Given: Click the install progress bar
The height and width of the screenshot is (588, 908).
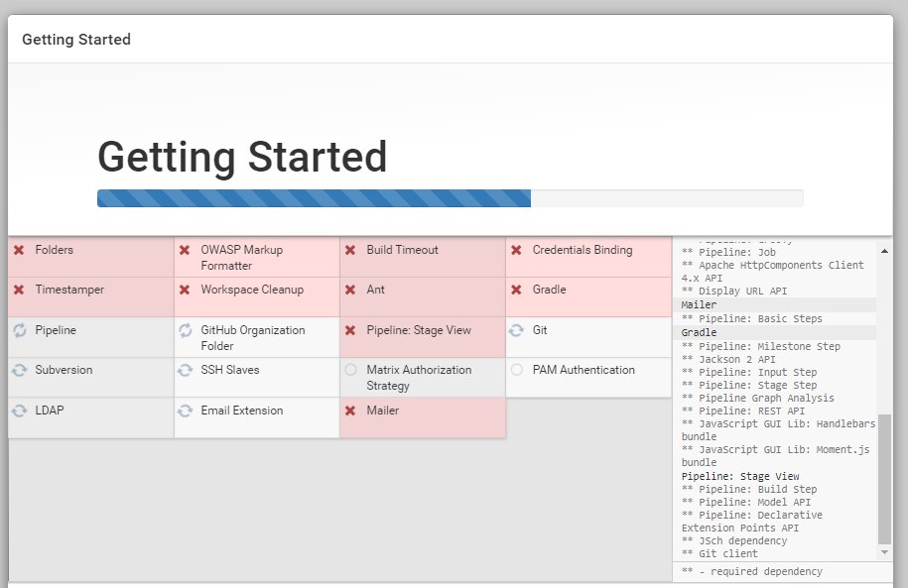Looking at the screenshot, I should (450, 198).
